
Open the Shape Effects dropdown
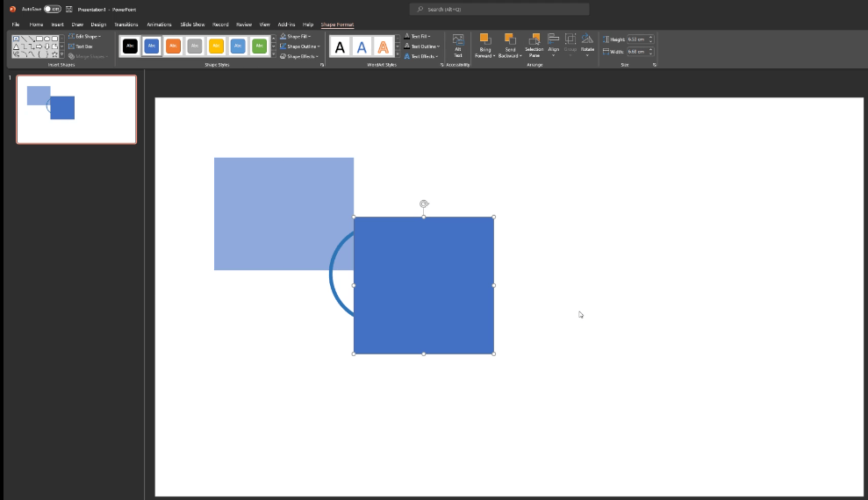[x=299, y=56]
